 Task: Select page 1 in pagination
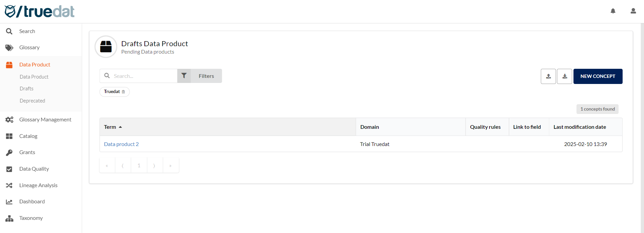tap(139, 166)
